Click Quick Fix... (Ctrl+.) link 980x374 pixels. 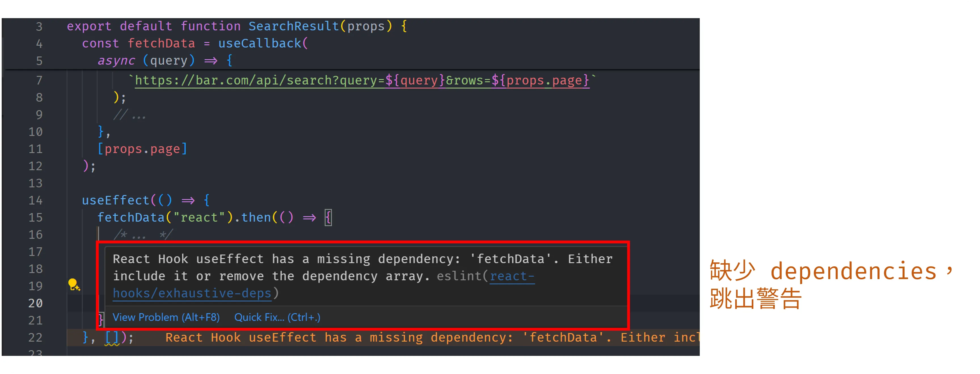pyautogui.click(x=277, y=317)
